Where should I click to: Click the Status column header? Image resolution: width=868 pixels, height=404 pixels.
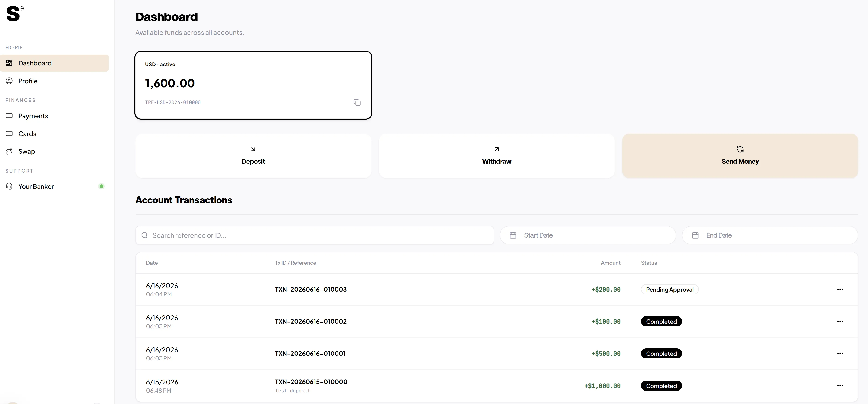pos(649,263)
